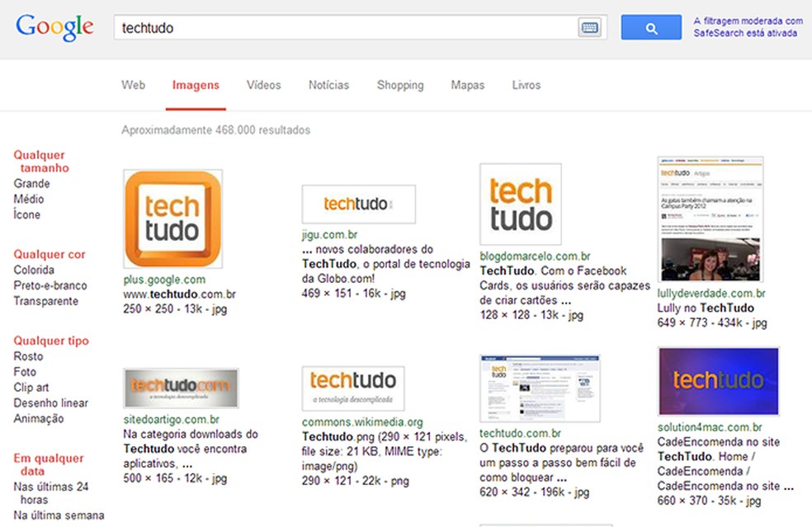Switch to the Livros tab

click(x=526, y=84)
